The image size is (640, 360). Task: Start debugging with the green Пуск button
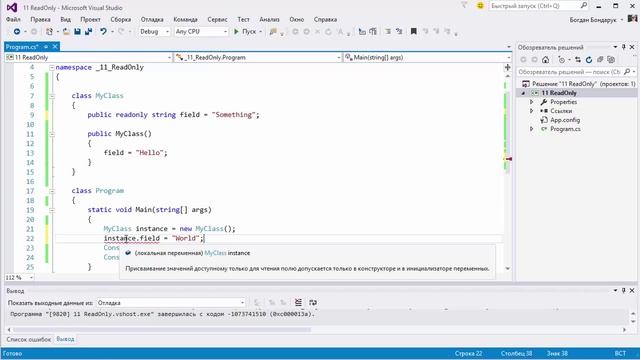[245, 31]
